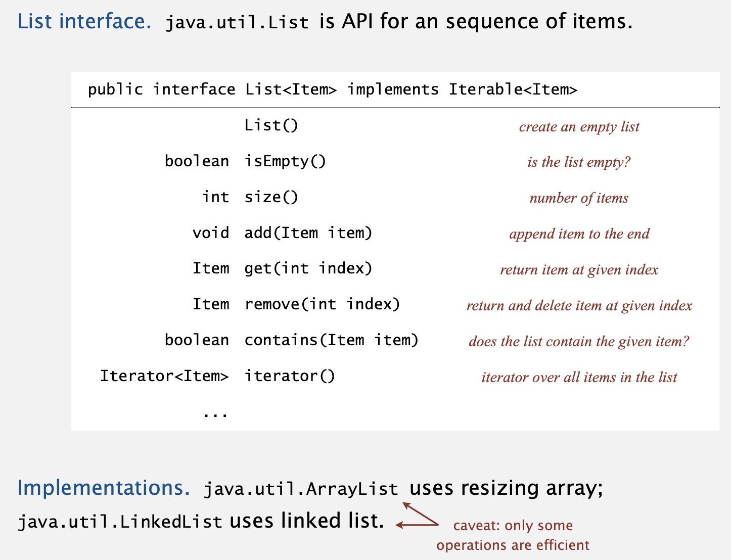Image resolution: width=731 pixels, height=560 pixels.
Task: Select the 'add(Item item)' method
Action: pyautogui.click(x=308, y=232)
